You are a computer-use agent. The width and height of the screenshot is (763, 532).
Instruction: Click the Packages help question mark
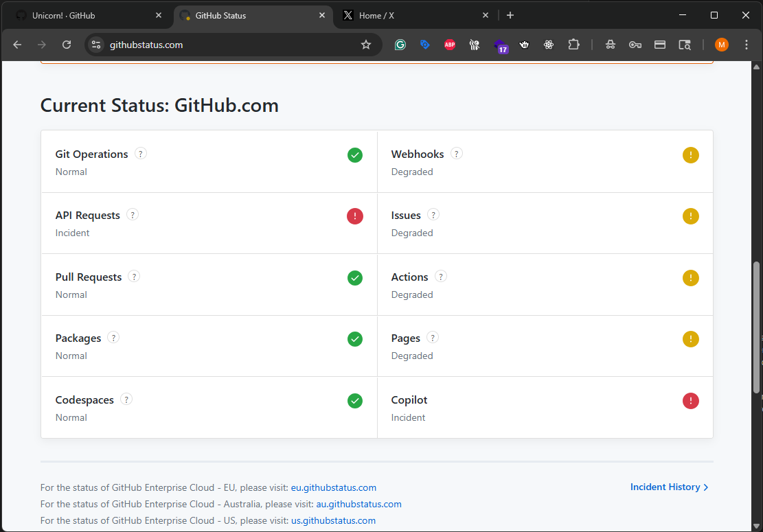pyautogui.click(x=113, y=338)
